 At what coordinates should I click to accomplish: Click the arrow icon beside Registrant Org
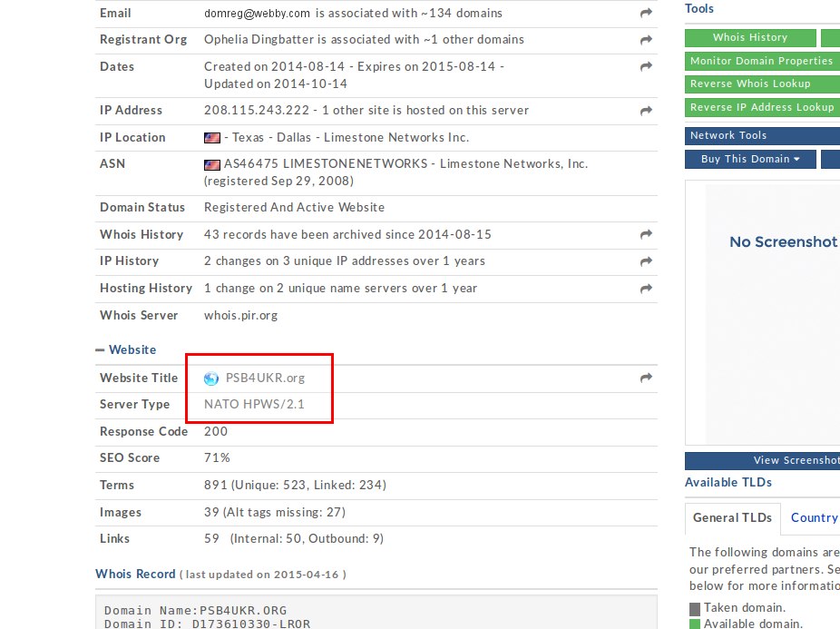pos(646,40)
